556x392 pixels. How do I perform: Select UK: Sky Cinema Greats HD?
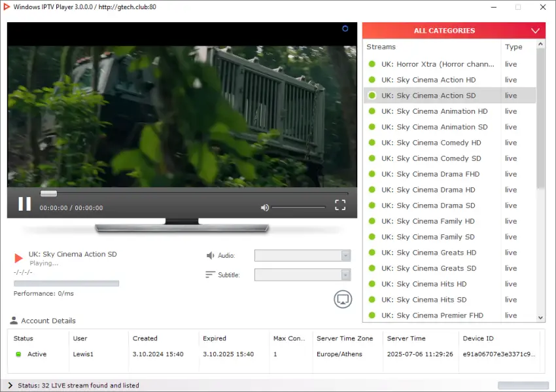tap(449, 253)
